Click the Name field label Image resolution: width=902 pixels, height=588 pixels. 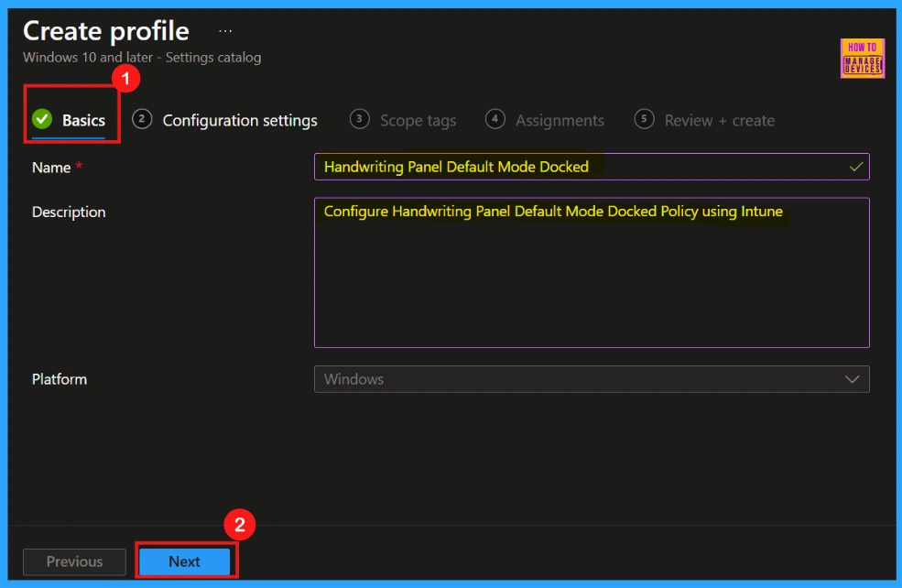[x=51, y=168]
